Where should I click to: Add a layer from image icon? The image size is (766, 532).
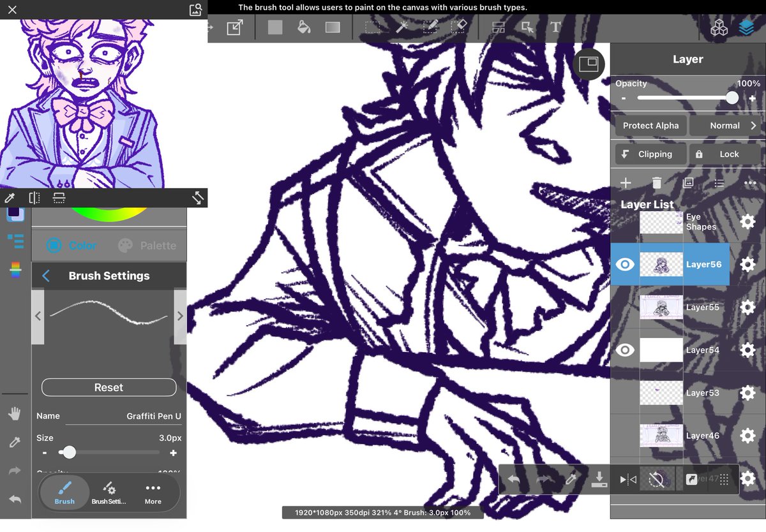[x=688, y=183]
